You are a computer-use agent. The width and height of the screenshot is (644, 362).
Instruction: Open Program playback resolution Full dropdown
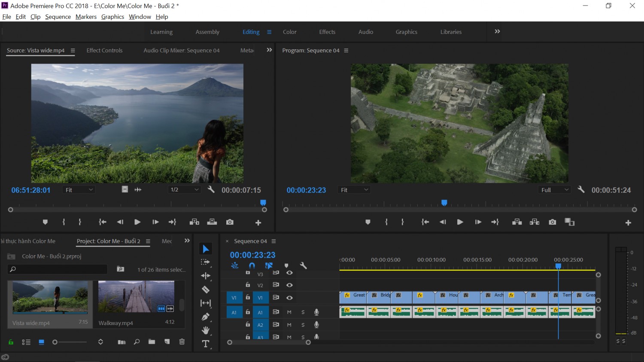(x=555, y=190)
